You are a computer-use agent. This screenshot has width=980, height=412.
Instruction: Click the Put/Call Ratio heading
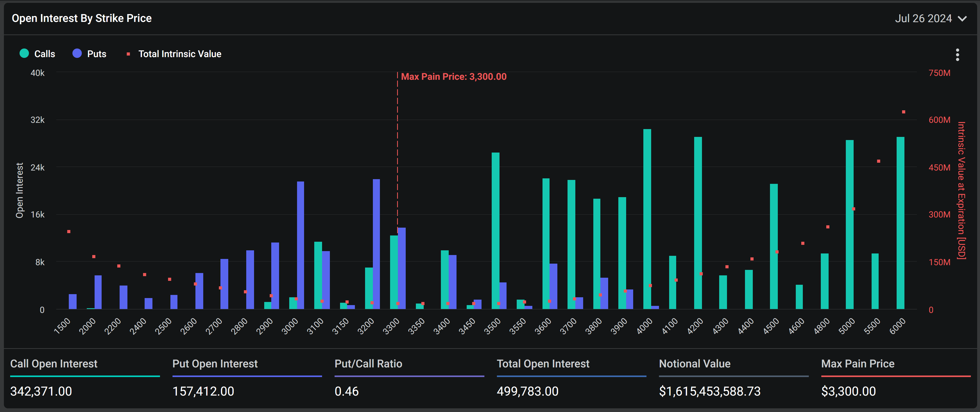click(368, 364)
